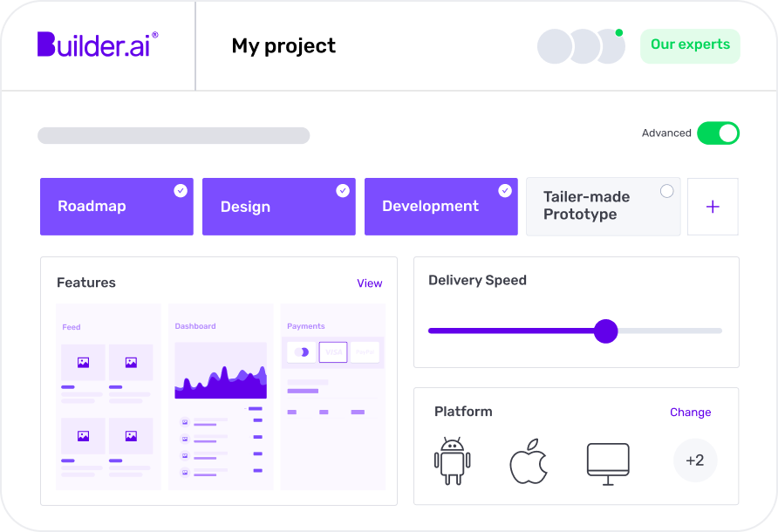This screenshot has width=778, height=532.
Task: Open the middle expert avatar
Action: tap(584, 46)
